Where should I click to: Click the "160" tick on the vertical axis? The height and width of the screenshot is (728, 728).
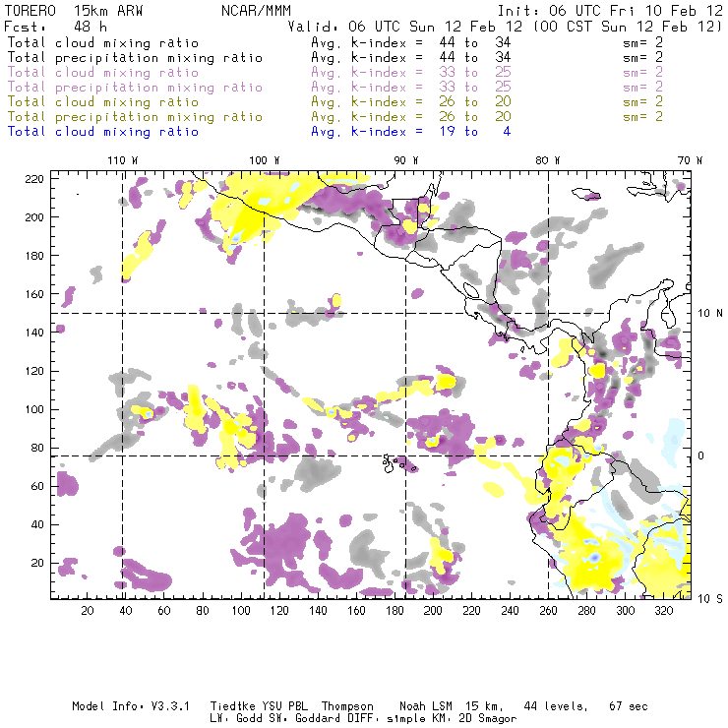(x=34, y=294)
